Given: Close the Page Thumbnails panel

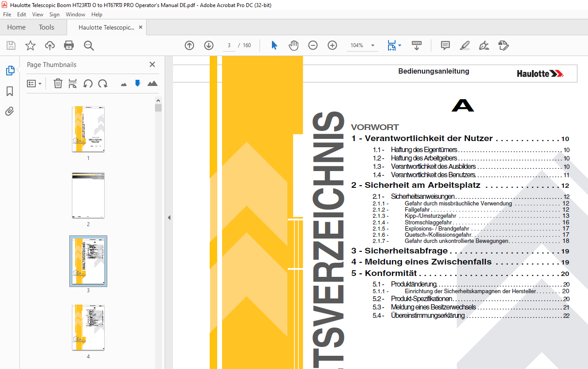Looking at the screenshot, I should pos(152,64).
